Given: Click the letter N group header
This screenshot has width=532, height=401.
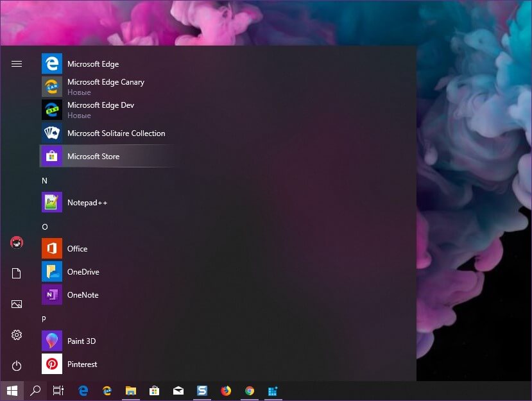Looking at the screenshot, I should point(44,180).
